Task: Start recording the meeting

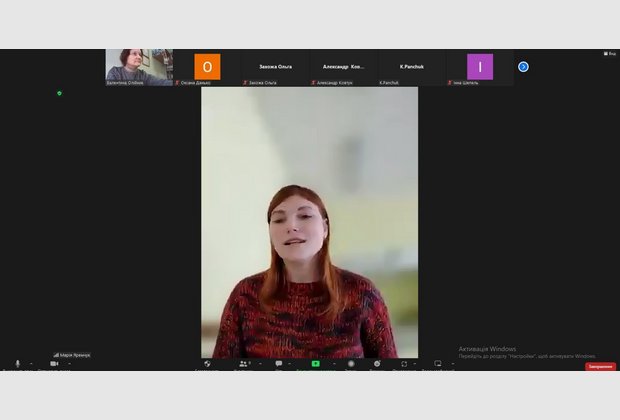Action: (351, 364)
